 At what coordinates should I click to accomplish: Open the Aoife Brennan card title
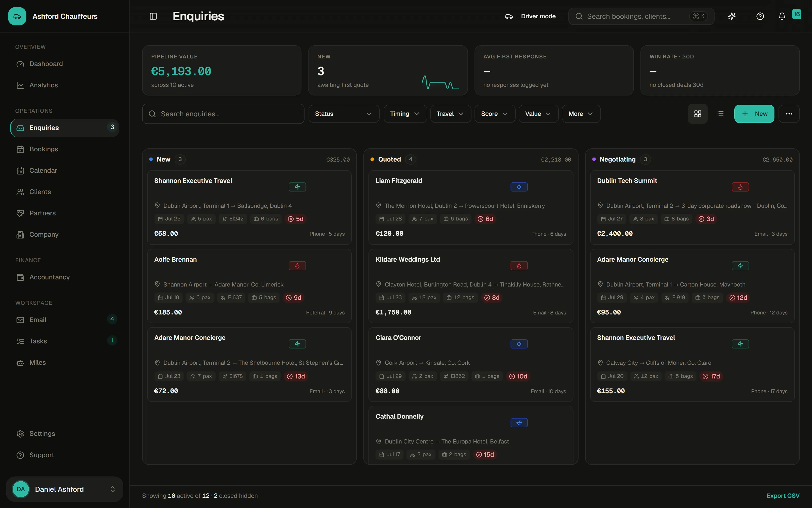175,259
